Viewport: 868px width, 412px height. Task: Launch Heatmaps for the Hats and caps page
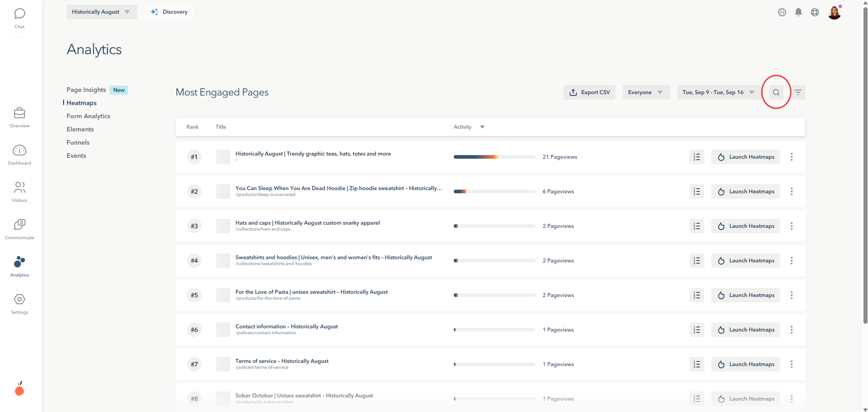point(745,226)
